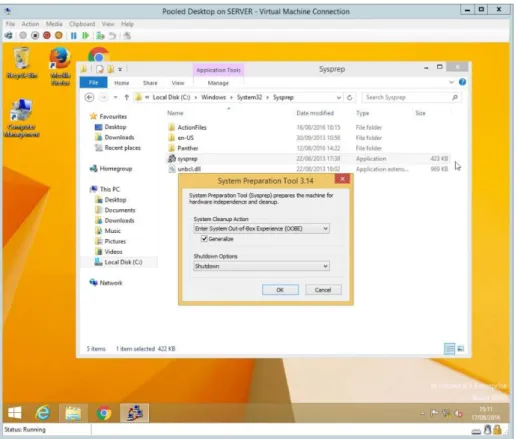The width and height of the screenshot is (518, 439).
Task: Expand the Explorer ribbon chevron
Action: click(x=451, y=82)
